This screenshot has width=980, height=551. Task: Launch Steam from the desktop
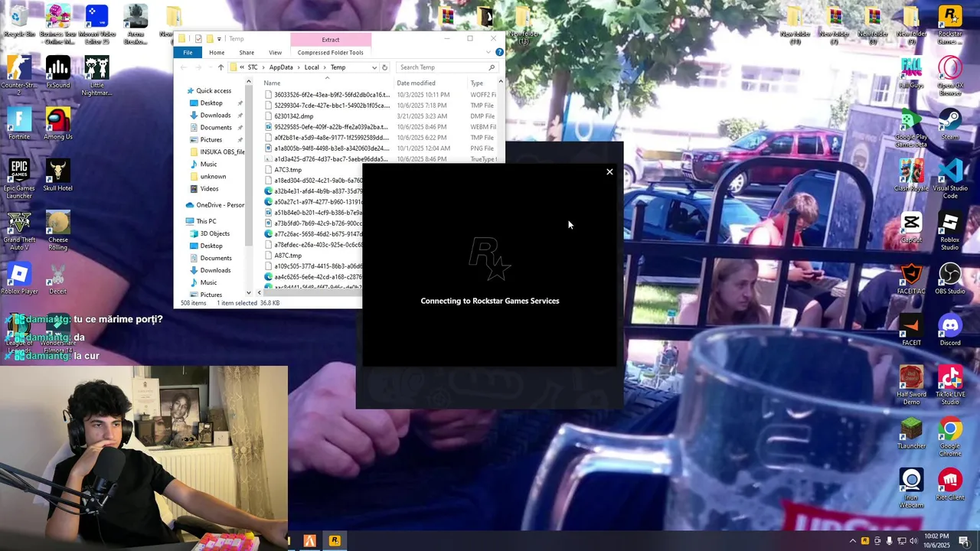coord(950,124)
